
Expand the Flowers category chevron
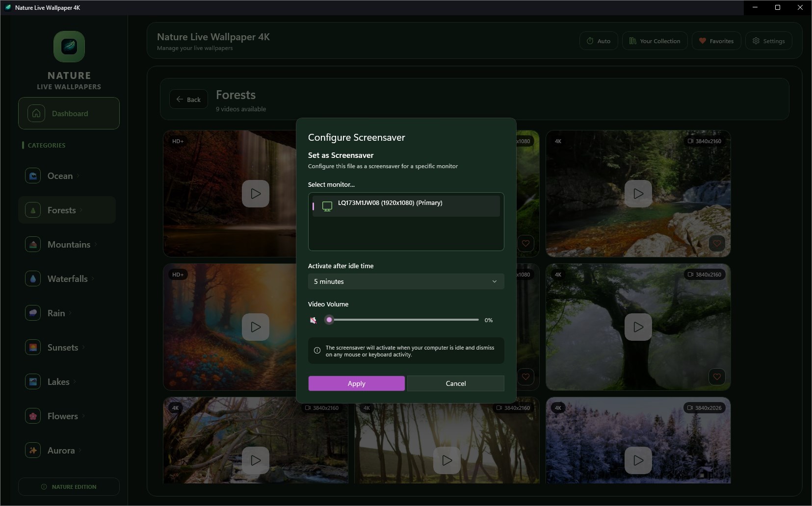point(83,416)
